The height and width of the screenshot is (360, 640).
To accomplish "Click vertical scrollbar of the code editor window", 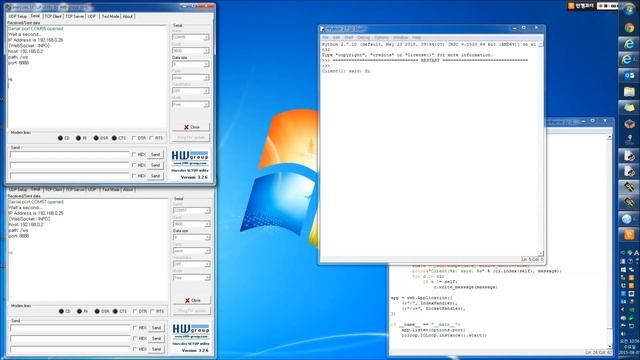I will point(610,242).
